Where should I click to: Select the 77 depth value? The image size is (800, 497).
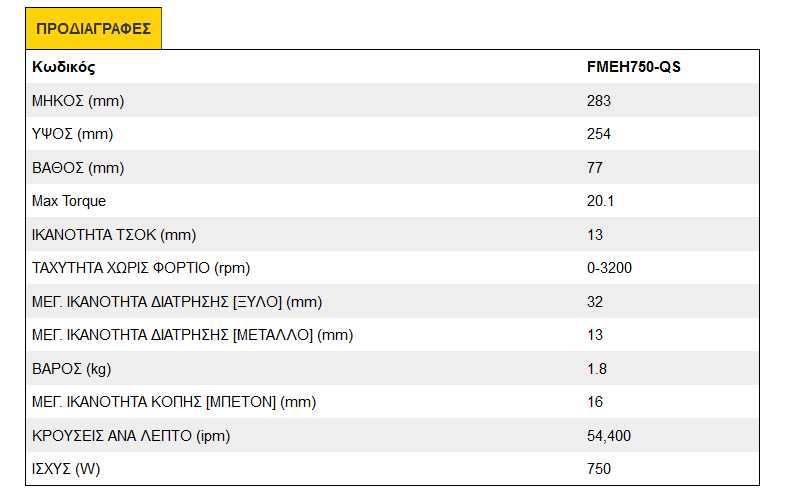click(x=594, y=168)
